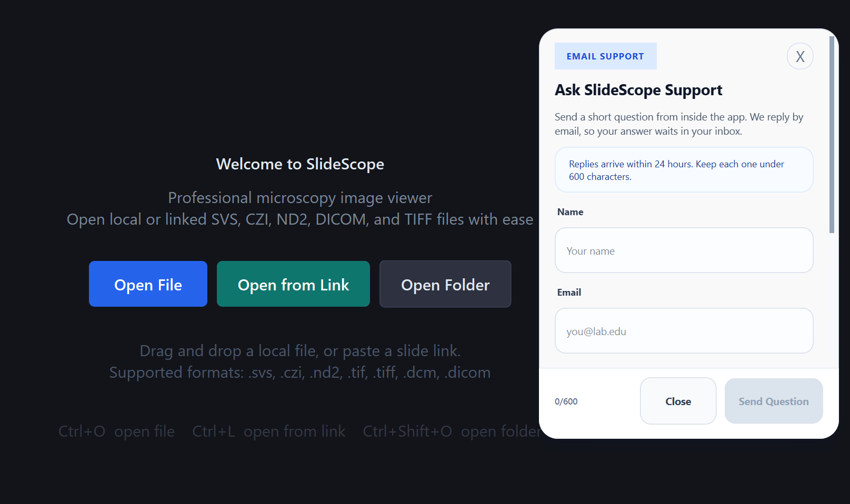The height and width of the screenshot is (504, 850).
Task: Click the Ctrl+L open from link hint
Action: [268, 431]
